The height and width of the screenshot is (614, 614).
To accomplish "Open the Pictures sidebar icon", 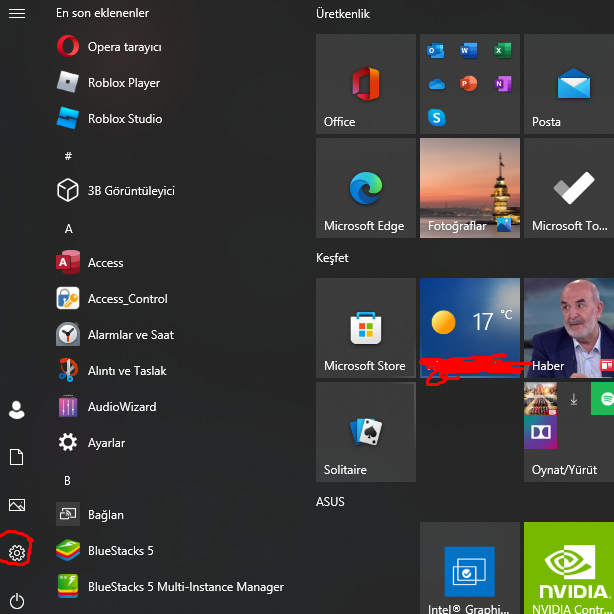I will point(17,505).
